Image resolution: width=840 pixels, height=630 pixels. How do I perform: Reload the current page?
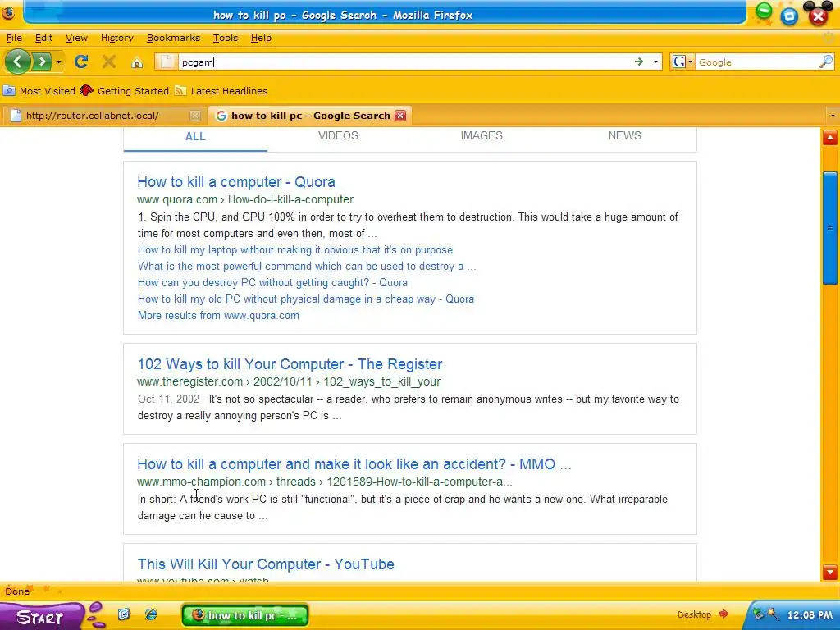[81, 62]
